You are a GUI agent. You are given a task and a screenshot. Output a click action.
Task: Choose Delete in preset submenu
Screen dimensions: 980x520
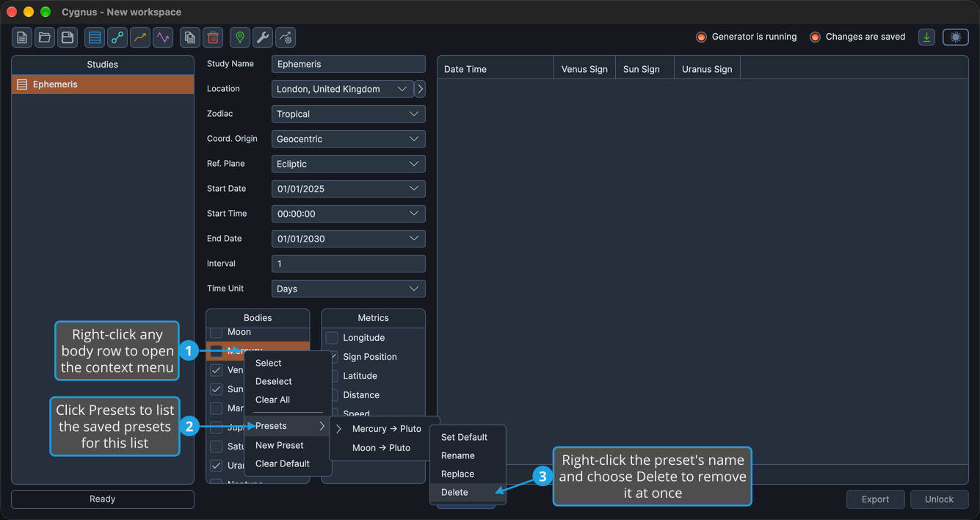click(468, 492)
